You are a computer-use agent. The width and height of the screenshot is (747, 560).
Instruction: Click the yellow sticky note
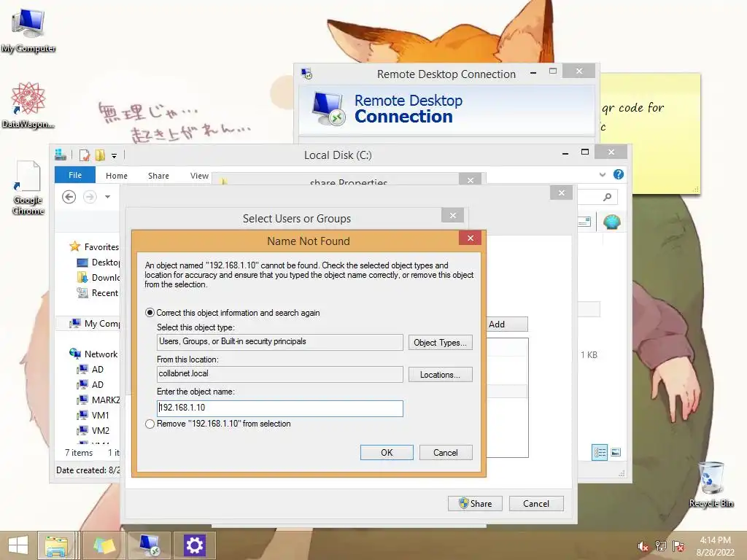click(650, 133)
